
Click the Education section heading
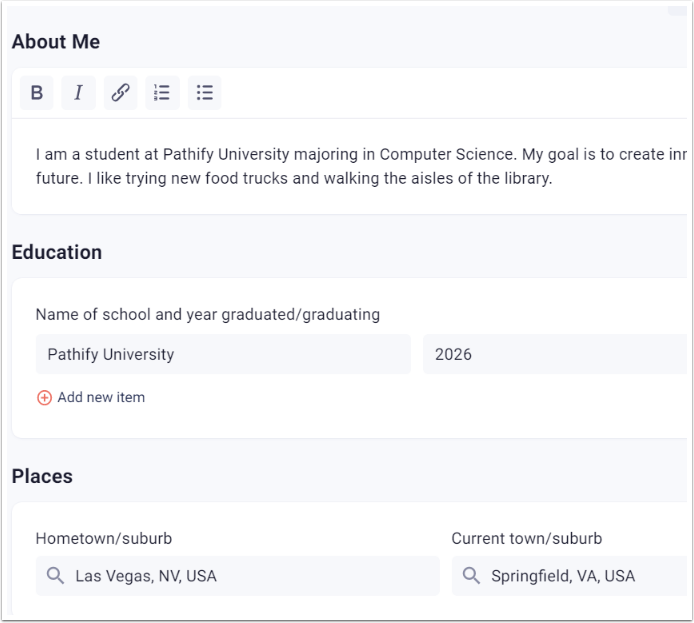point(57,252)
